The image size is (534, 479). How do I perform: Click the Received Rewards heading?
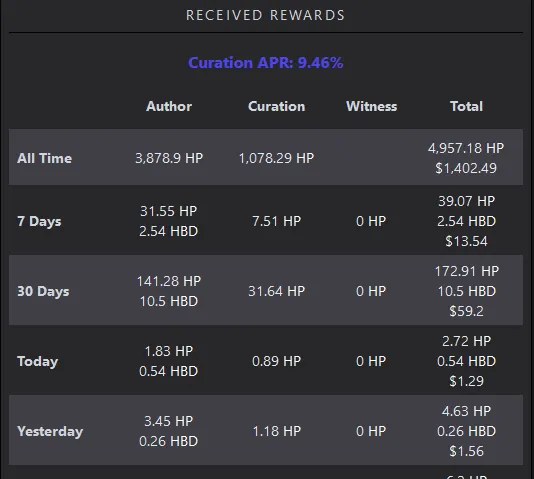(266, 15)
